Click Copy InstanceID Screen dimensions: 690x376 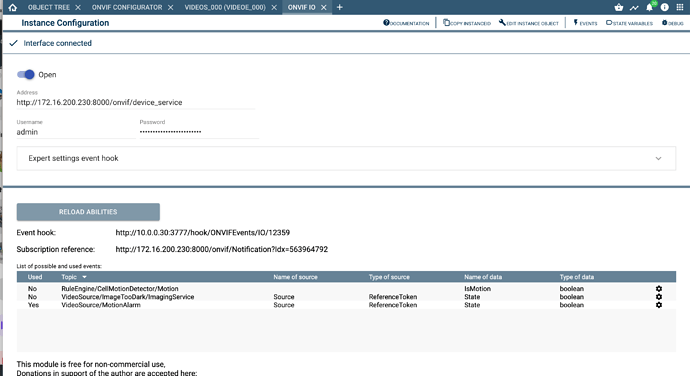[467, 23]
